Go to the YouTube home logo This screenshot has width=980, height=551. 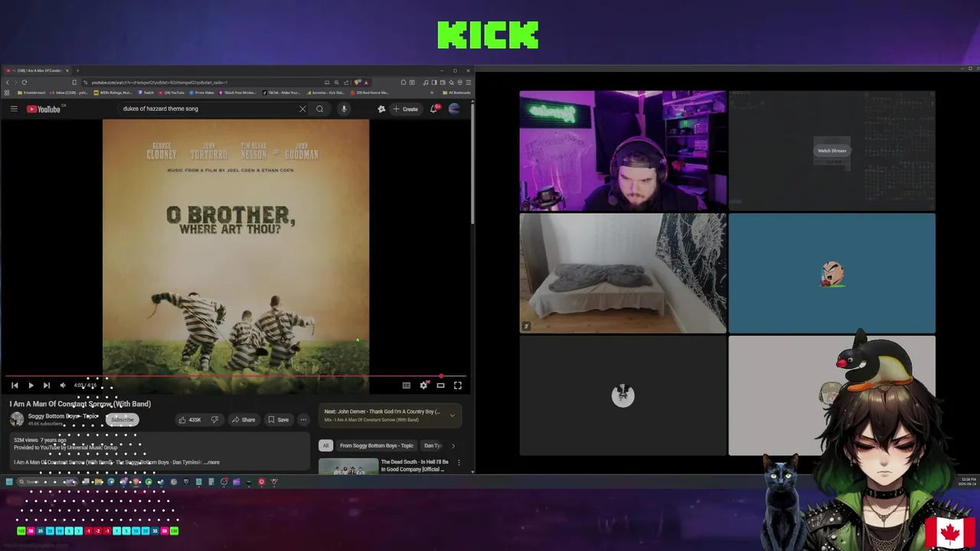point(44,109)
